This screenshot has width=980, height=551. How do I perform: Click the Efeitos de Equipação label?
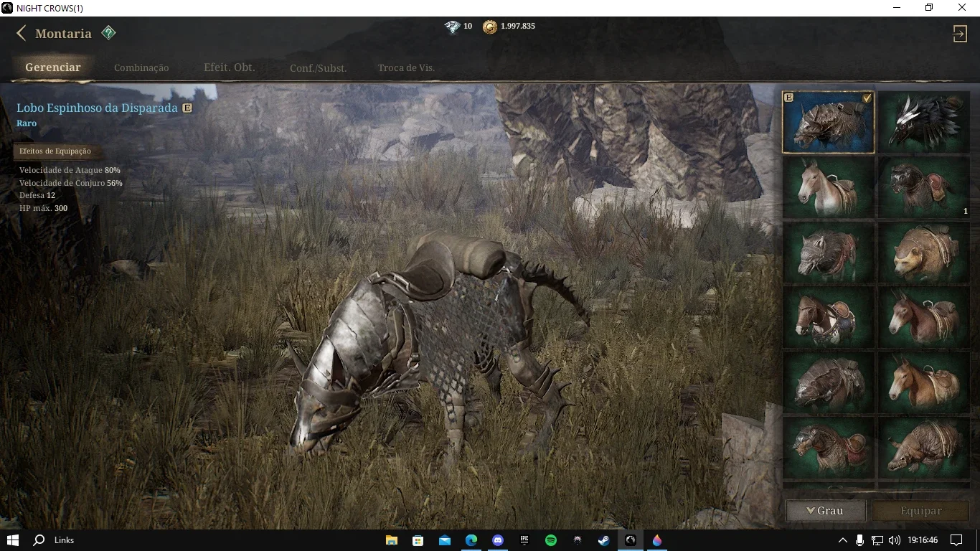[55, 151]
